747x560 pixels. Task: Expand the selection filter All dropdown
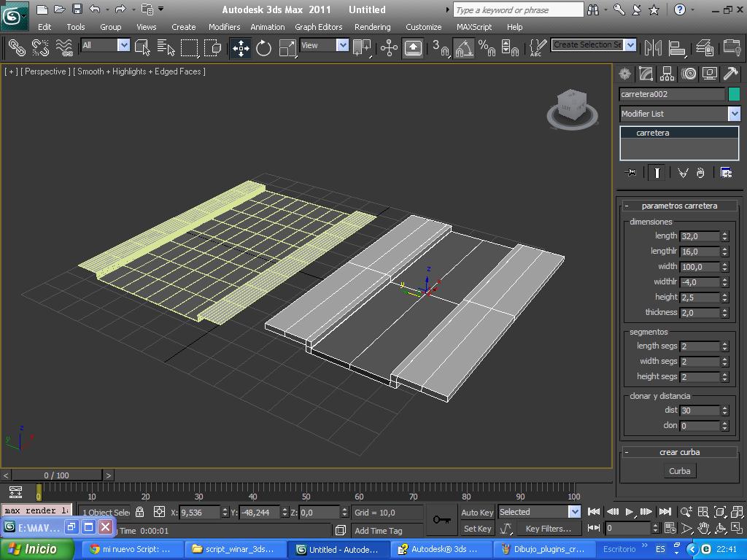[x=123, y=45]
